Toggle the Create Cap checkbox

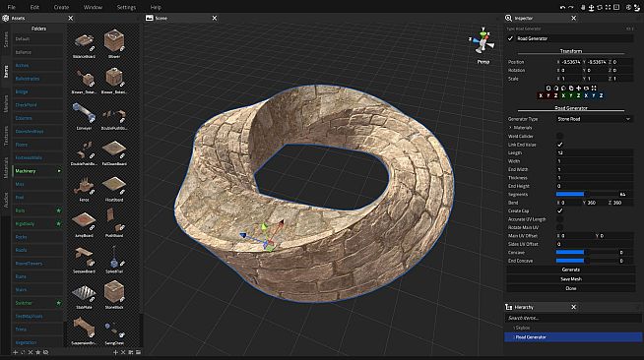pyautogui.click(x=559, y=210)
